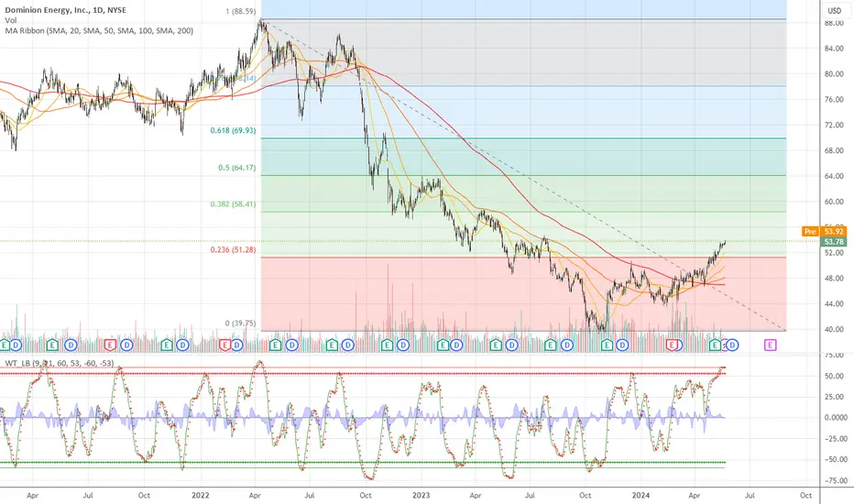Open the March 2023 dividend D marker
The height and width of the screenshot is (504, 854).
click(x=456, y=345)
